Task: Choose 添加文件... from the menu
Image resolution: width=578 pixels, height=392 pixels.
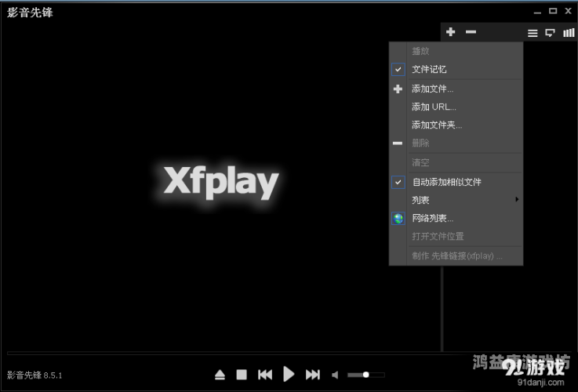Action: pyautogui.click(x=456, y=89)
